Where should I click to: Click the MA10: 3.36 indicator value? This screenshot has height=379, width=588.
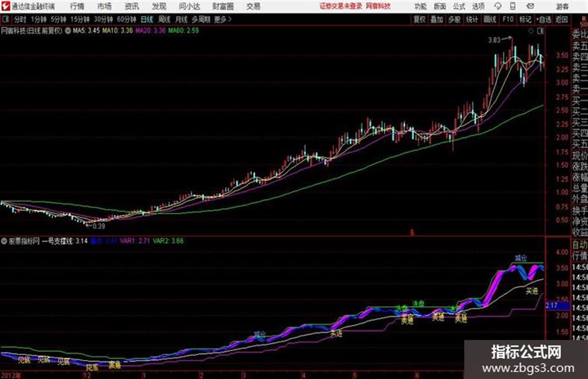pos(118,30)
